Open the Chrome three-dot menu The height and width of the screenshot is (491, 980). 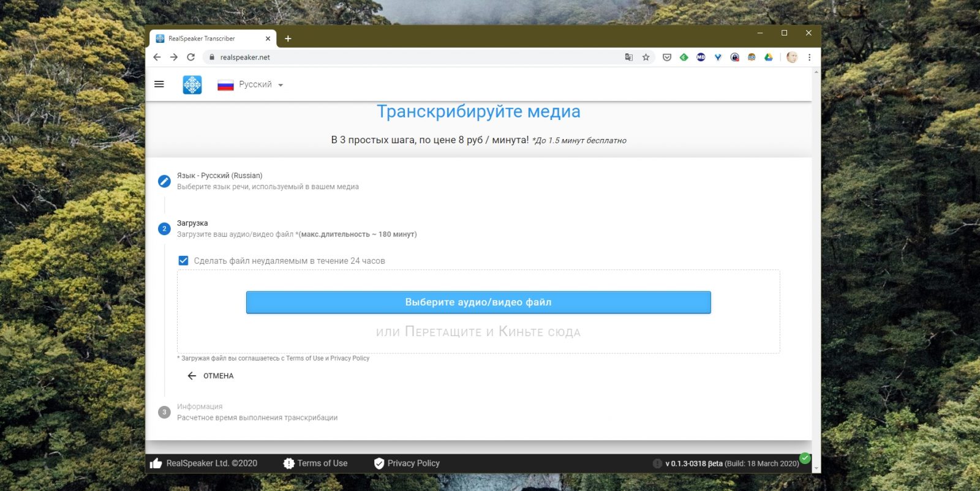click(x=809, y=57)
